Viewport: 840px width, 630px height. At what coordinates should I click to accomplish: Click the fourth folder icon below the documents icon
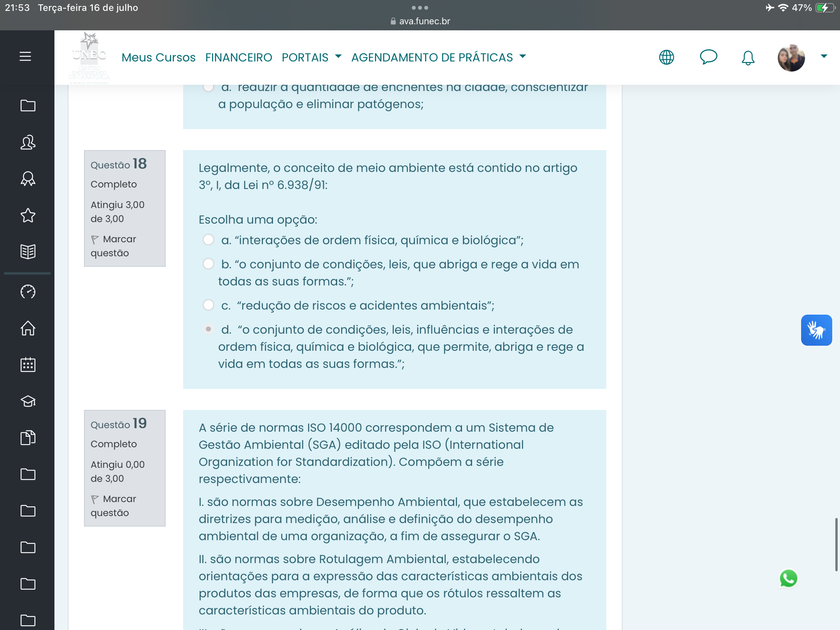tap(28, 584)
